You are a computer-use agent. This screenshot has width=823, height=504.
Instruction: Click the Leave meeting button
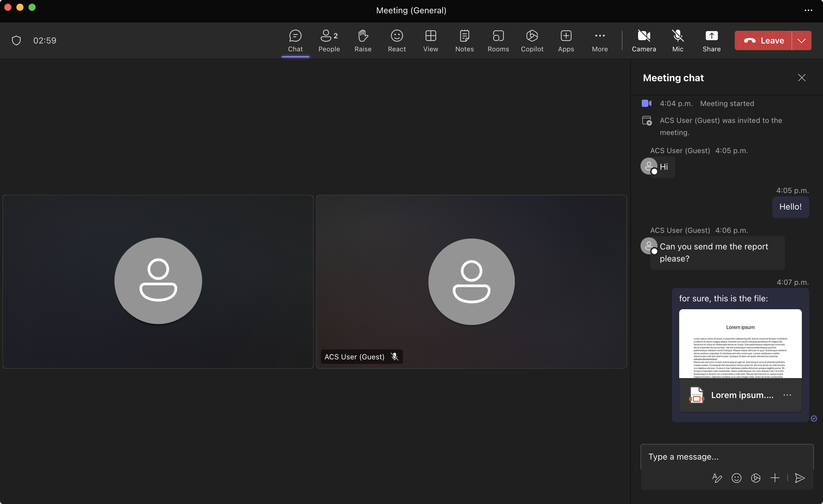(x=765, y=40)
